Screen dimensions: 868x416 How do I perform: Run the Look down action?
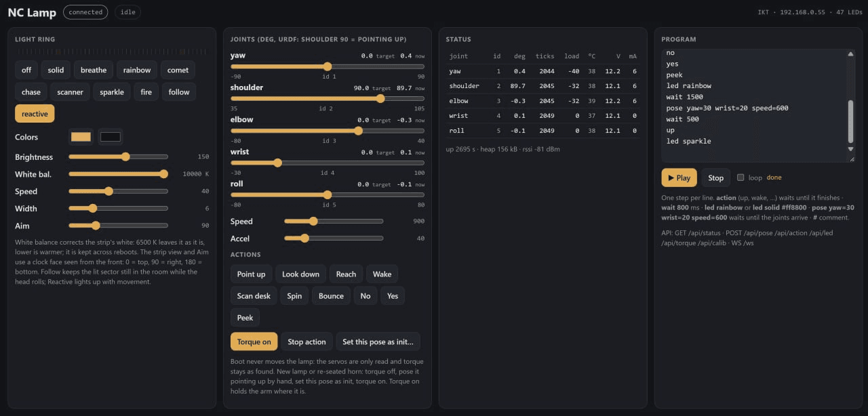300,274
